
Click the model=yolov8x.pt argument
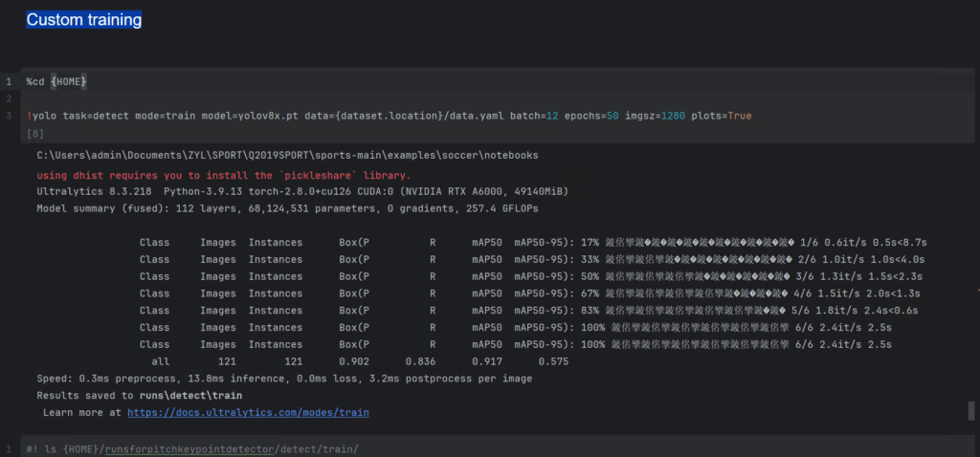[246, 116]
